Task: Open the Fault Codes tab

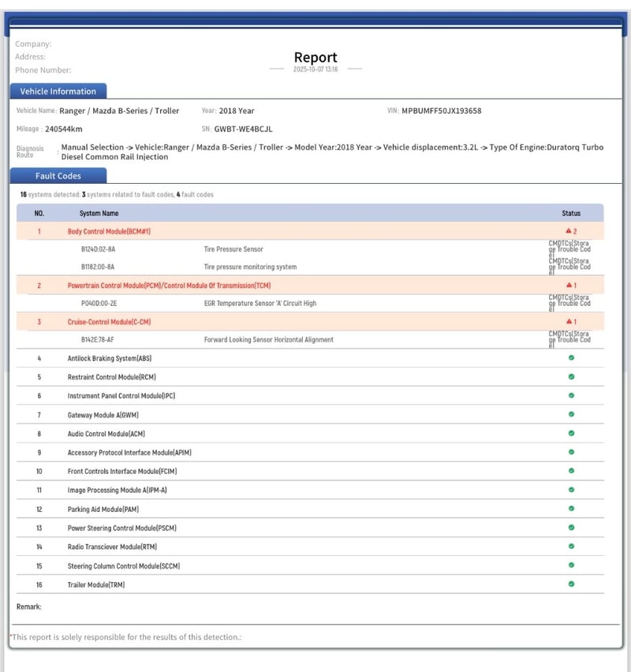Action: pos(58,176)
